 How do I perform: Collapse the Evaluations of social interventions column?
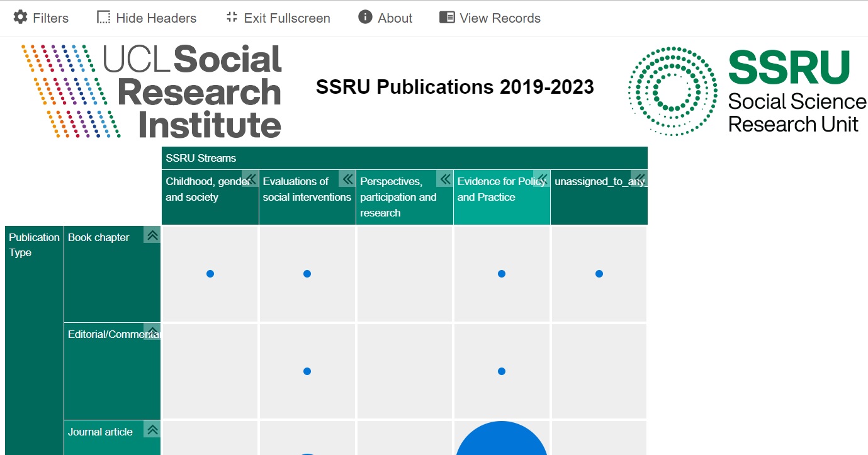tap(347, 179)
